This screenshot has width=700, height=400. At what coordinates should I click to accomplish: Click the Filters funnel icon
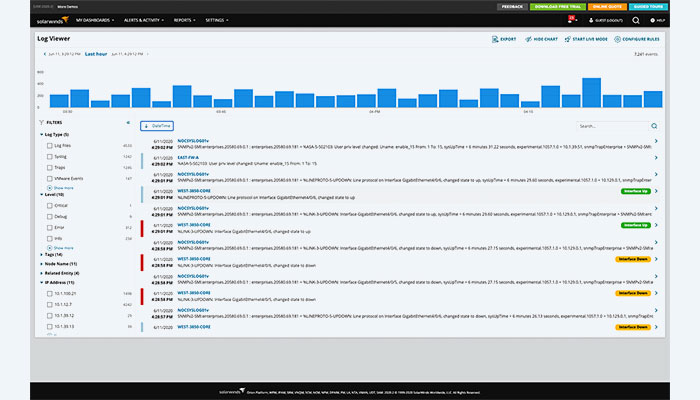(x=42, y=122)
